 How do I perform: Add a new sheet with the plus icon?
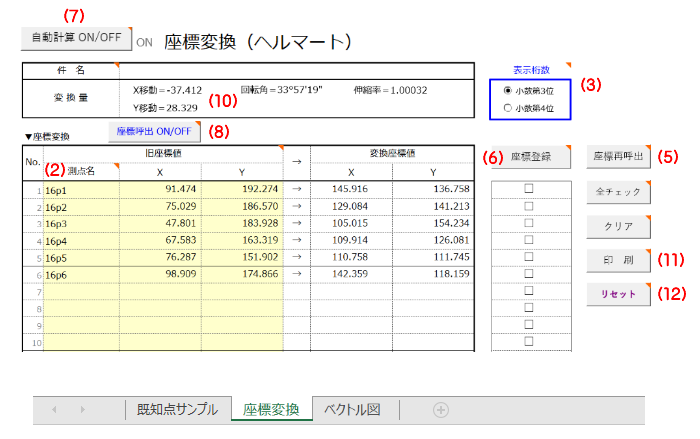click(441, 410)
